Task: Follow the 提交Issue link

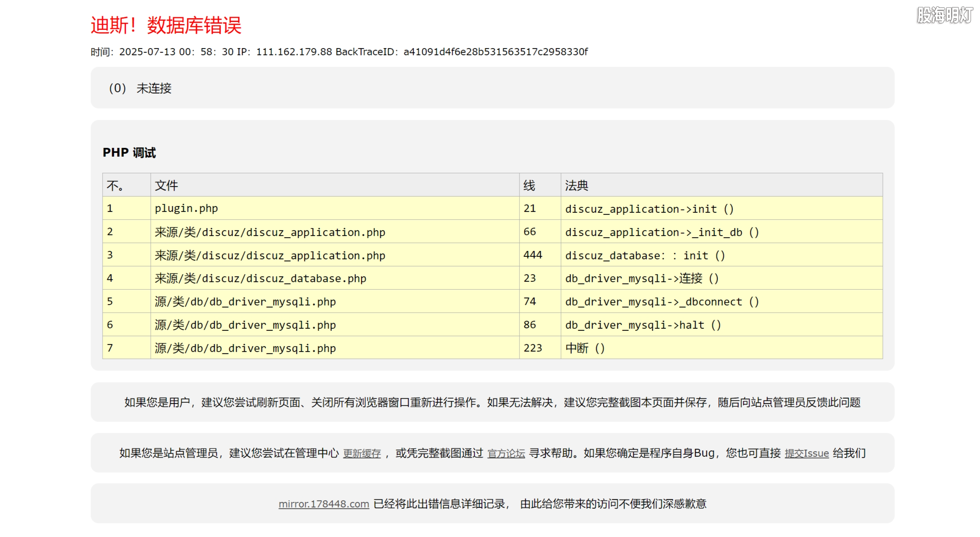Action: point(807,453)
